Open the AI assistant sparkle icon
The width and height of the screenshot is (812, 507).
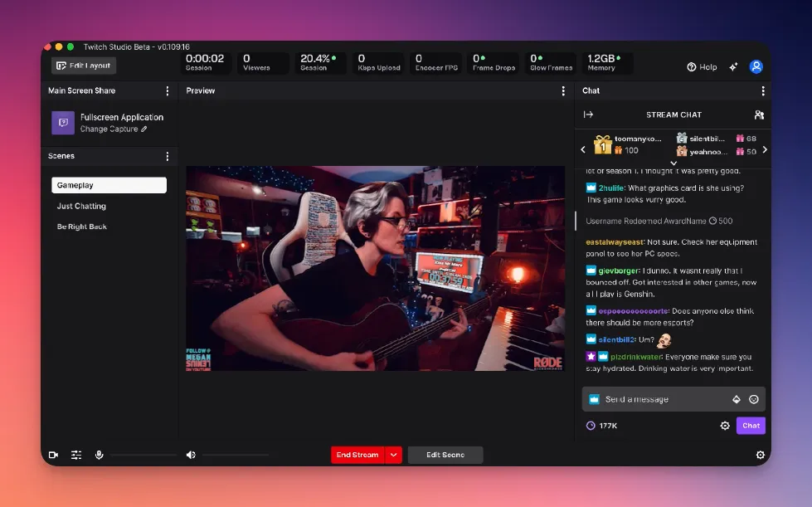pos(733,67)
